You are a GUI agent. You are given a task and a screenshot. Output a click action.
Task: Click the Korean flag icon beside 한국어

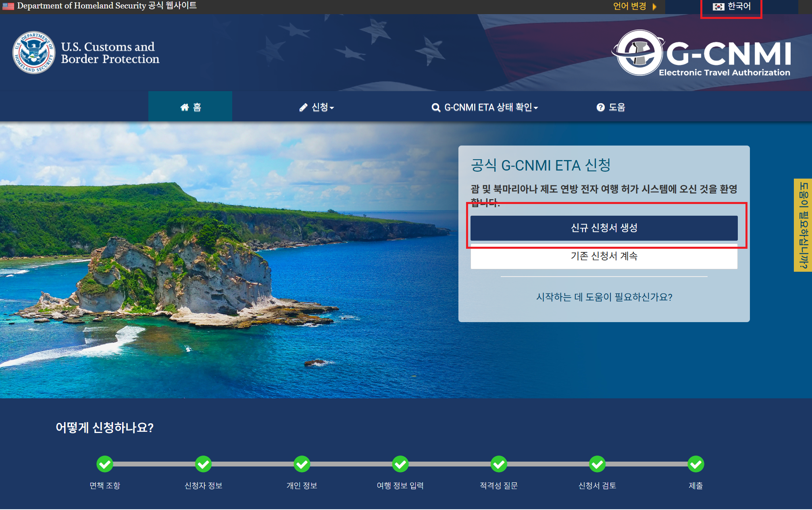pos(718,6)
